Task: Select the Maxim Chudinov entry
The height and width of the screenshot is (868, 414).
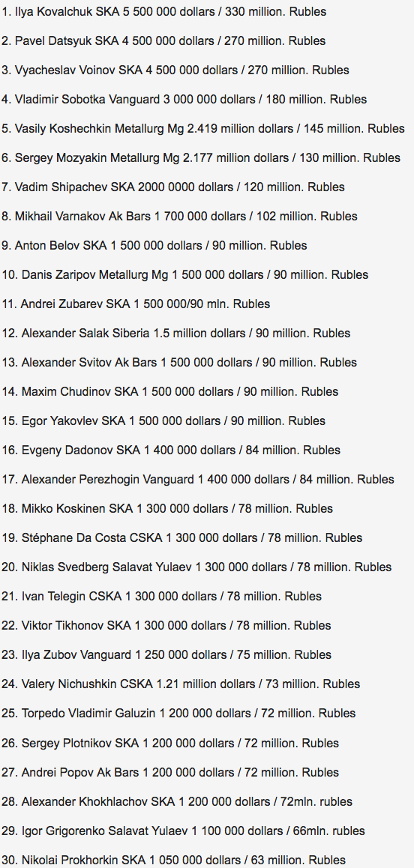Action: click(x=170, y=392)
